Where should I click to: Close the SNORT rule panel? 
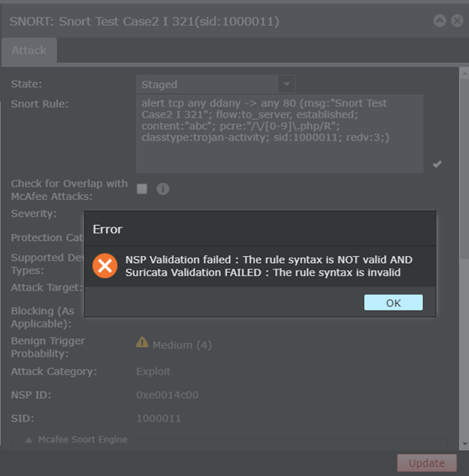[457, 21]
